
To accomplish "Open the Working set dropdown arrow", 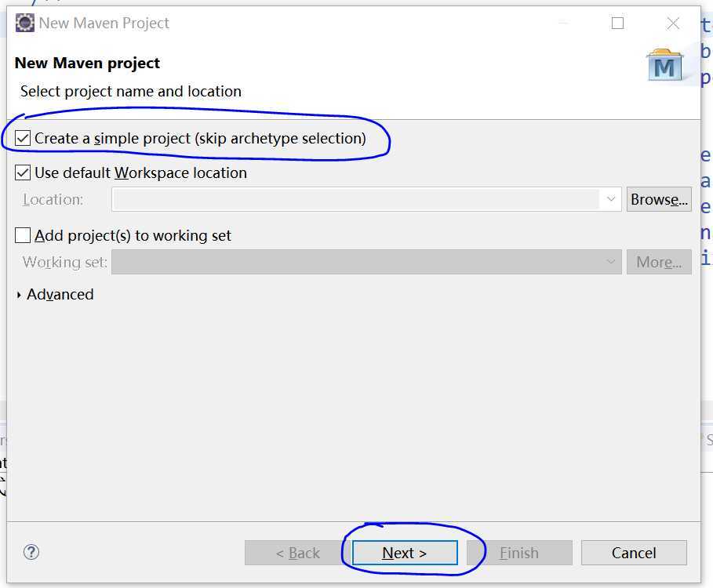I will pyautogui.click(x=611, y=262).
